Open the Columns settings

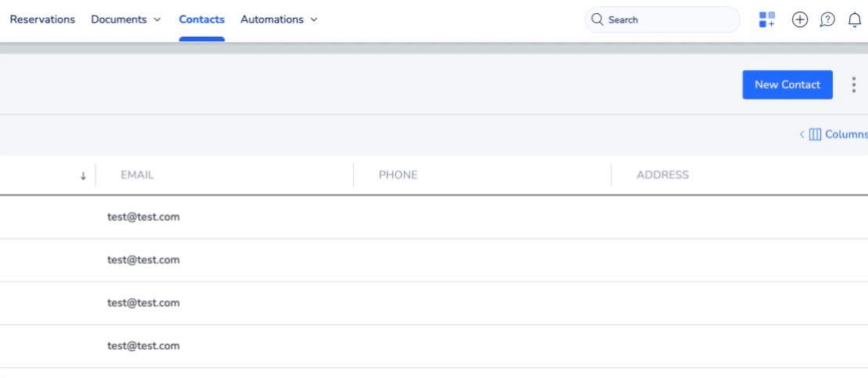[x=839, y=134]
